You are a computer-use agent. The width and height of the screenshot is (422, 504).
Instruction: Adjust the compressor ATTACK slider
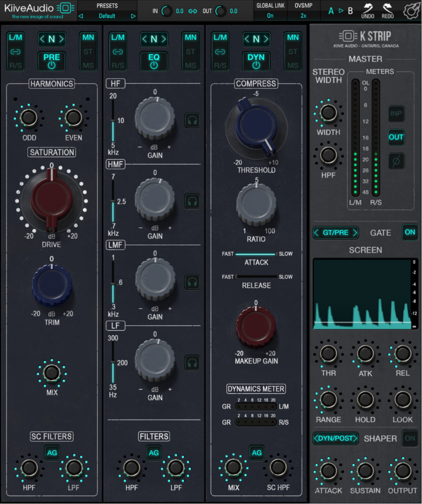256,254
